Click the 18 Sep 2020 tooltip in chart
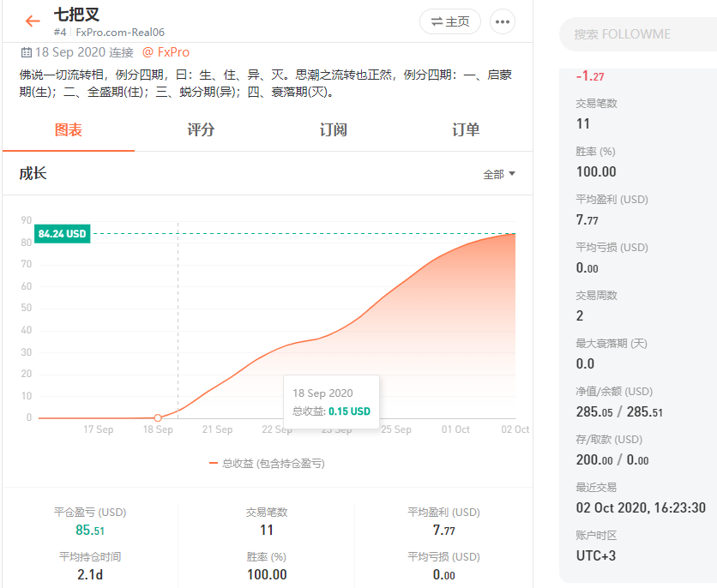Screen dimensions: 717x588 coord(332,402)
